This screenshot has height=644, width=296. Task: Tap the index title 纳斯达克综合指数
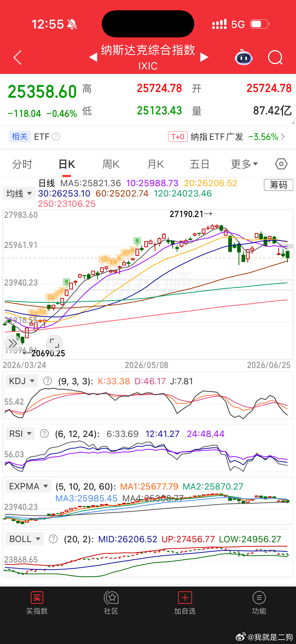tap(148, 50)
